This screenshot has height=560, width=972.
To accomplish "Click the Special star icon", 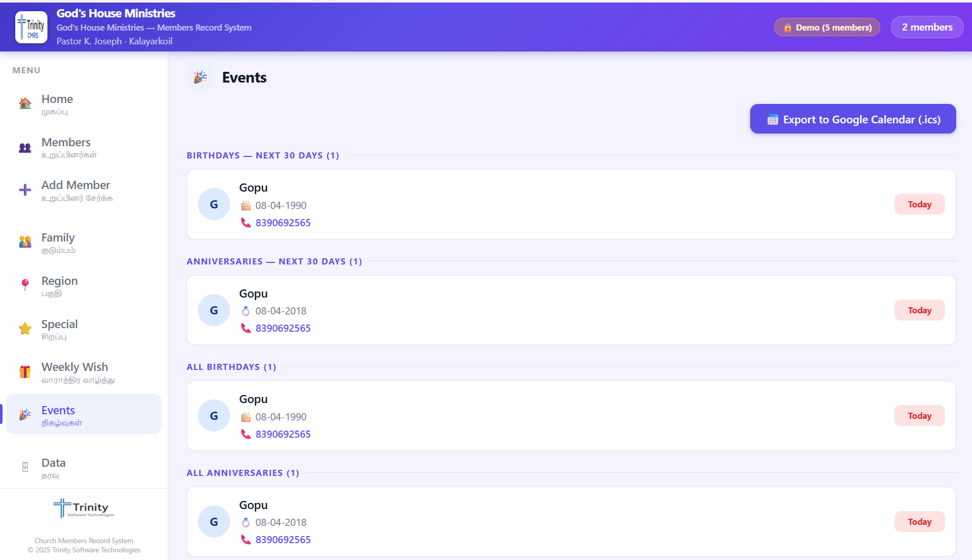I will pos(25,329).
